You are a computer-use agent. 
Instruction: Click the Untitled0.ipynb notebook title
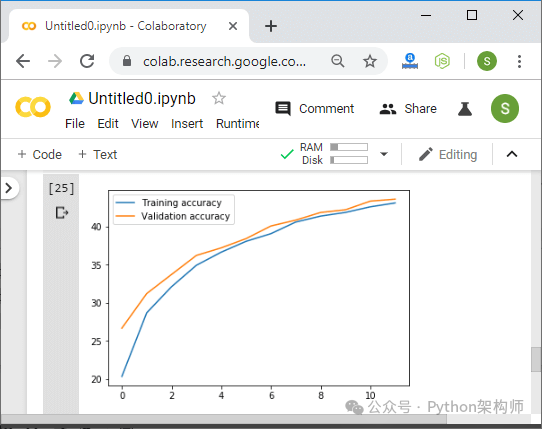tap(142, 99)
